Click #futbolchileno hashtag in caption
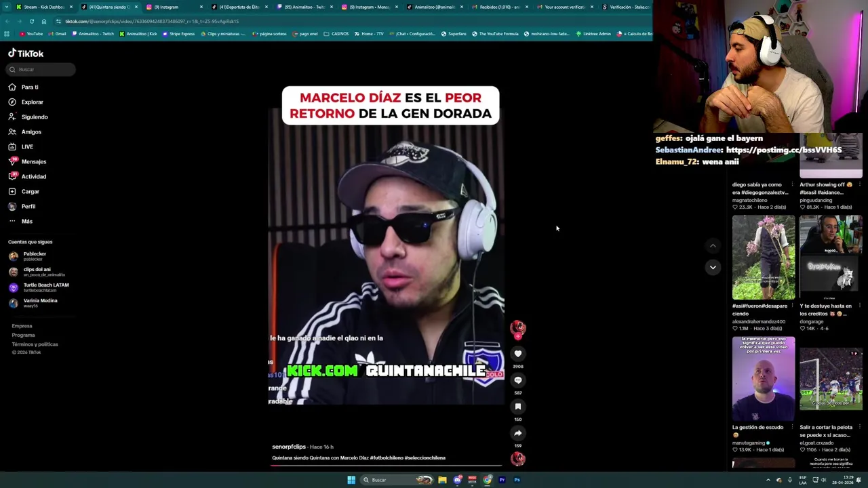Viewport: 868px width, 488px height. [x=386, y=458]
